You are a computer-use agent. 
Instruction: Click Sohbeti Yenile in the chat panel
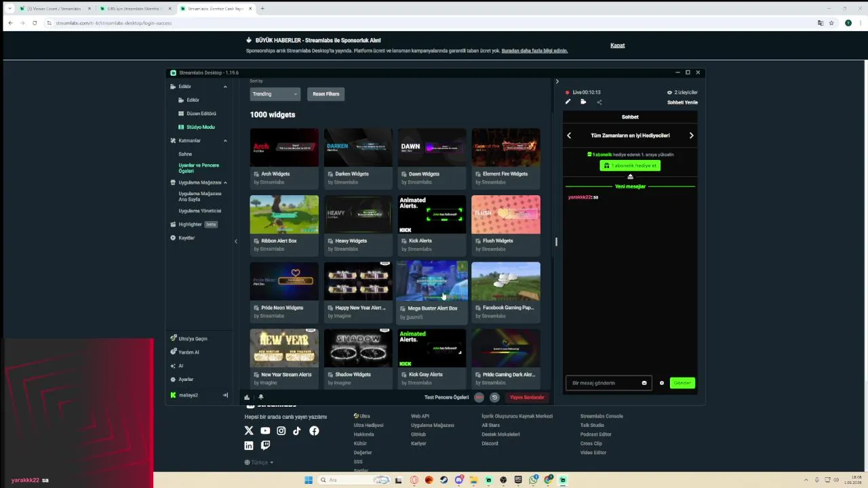point(682,102)
